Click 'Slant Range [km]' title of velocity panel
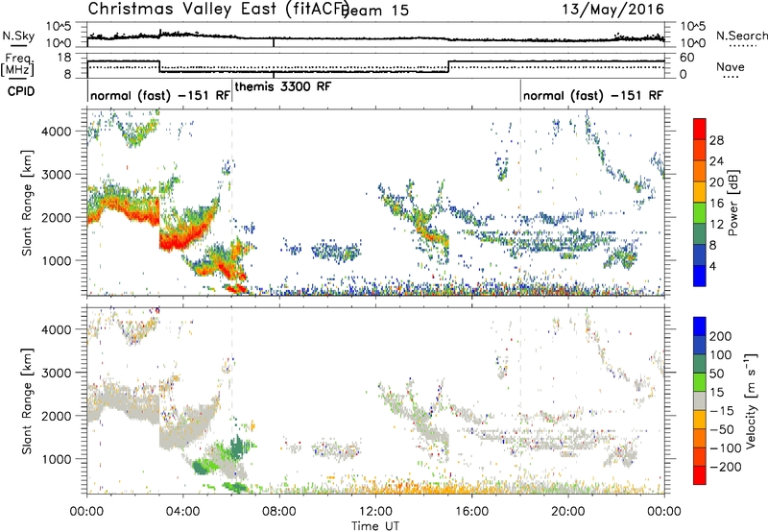Viewport: 768px width, 532px height. click(x=27, y=400)
